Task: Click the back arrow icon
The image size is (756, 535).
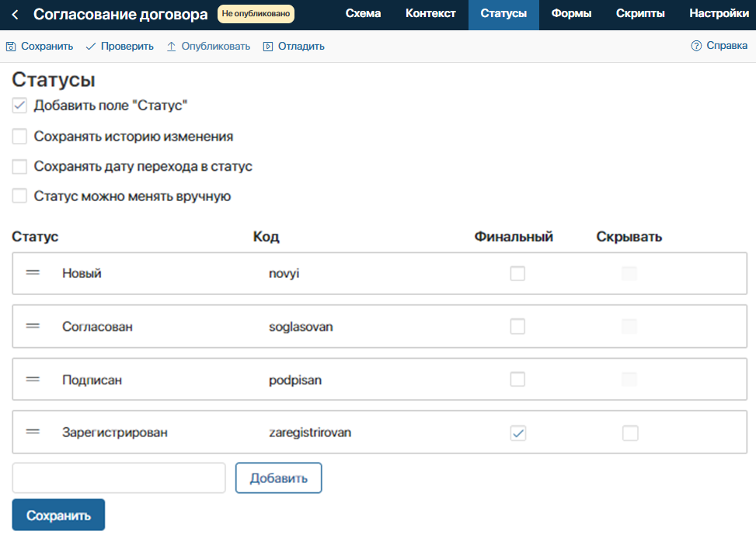Action: pyautogui.click(x=15, y=15)
